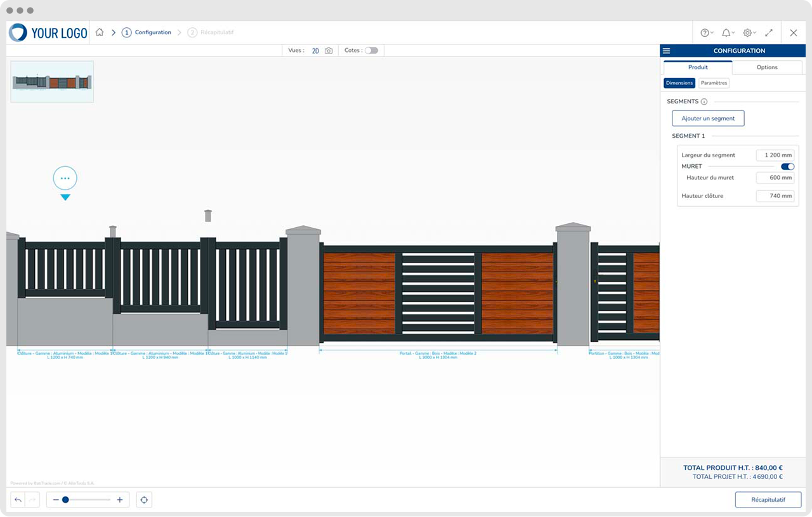Select the wooden Portail gate in the drawing

(x=438, y=292)
